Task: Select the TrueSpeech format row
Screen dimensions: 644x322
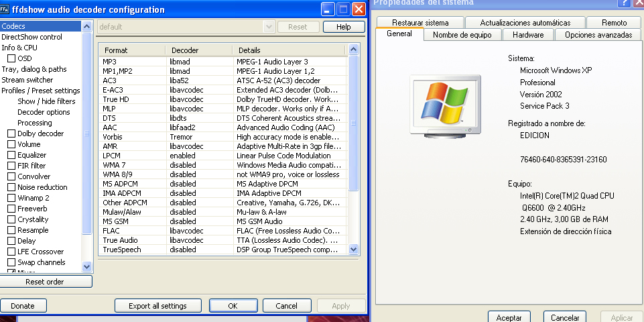Action: click(223, 250)
